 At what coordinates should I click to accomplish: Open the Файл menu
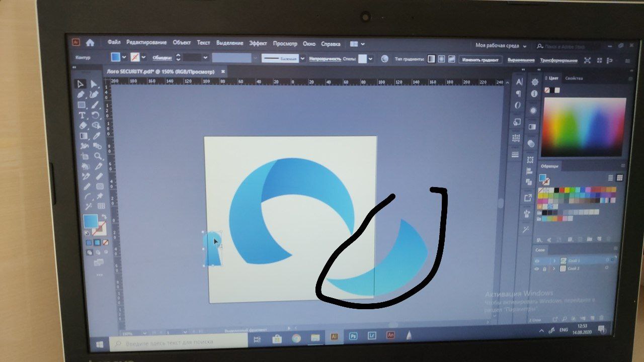(x=114, y=43)
